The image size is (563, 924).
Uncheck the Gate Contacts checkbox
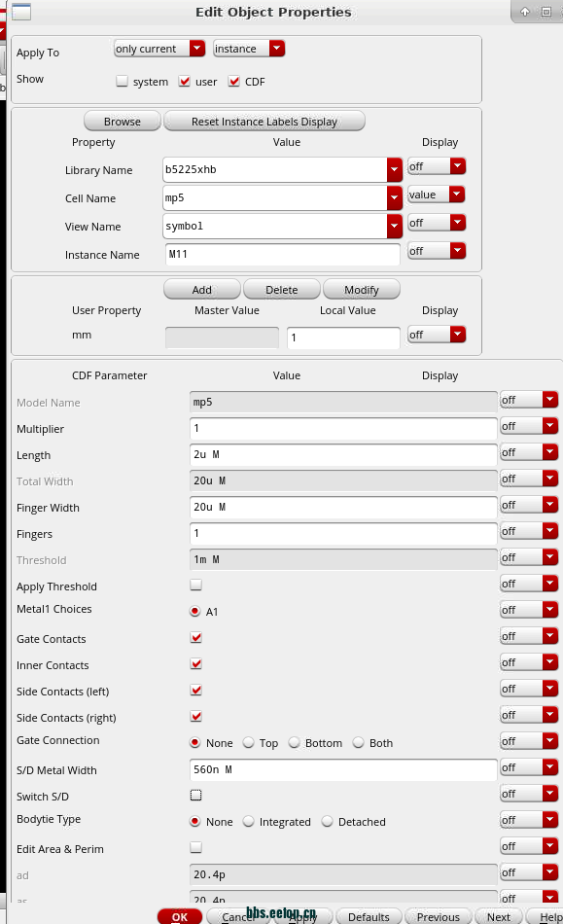[x=196, y=638]
